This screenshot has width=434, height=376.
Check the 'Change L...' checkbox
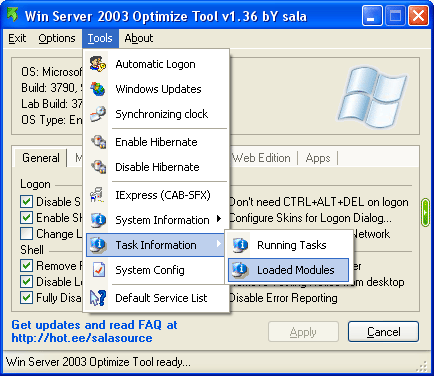pos(26,234)
